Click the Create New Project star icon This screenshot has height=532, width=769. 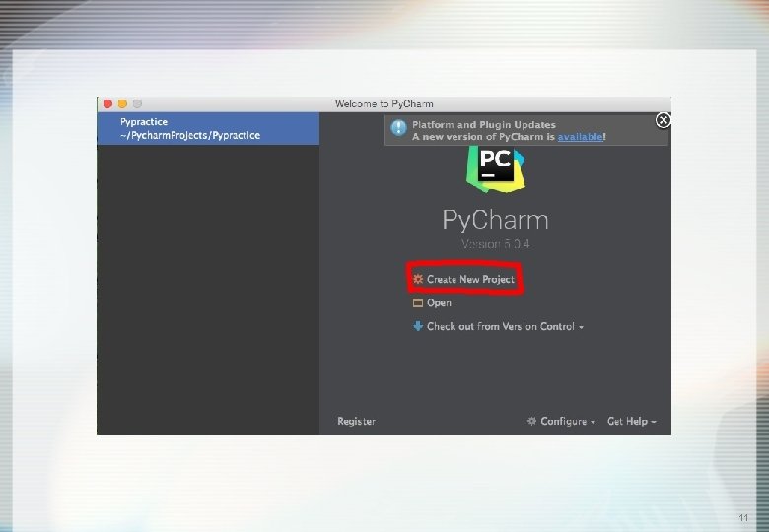pyautogui.click(x=418, y=279)
